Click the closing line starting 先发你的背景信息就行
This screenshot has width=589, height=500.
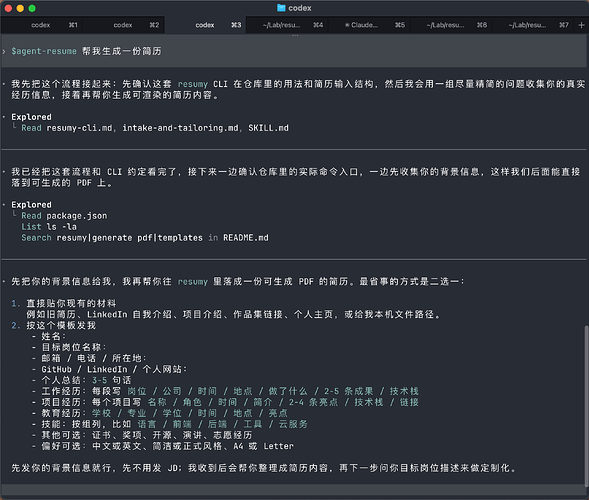click(x=264, y=468)
